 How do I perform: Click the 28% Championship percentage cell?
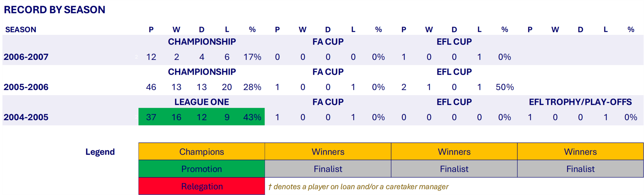[252, 87]
